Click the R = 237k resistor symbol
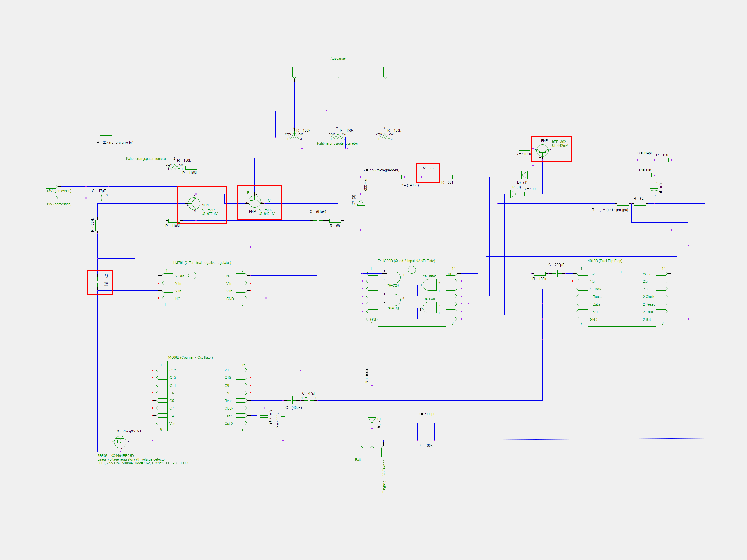The image size is (747, 560). 97,225
